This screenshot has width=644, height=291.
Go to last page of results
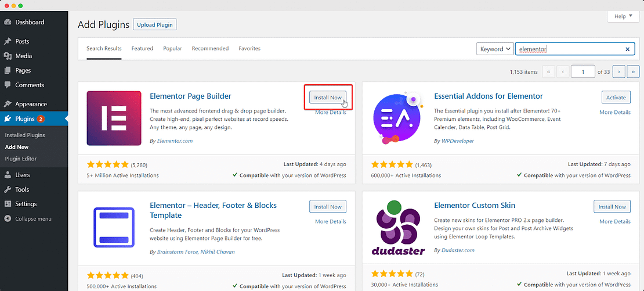[x=634, y=71]
